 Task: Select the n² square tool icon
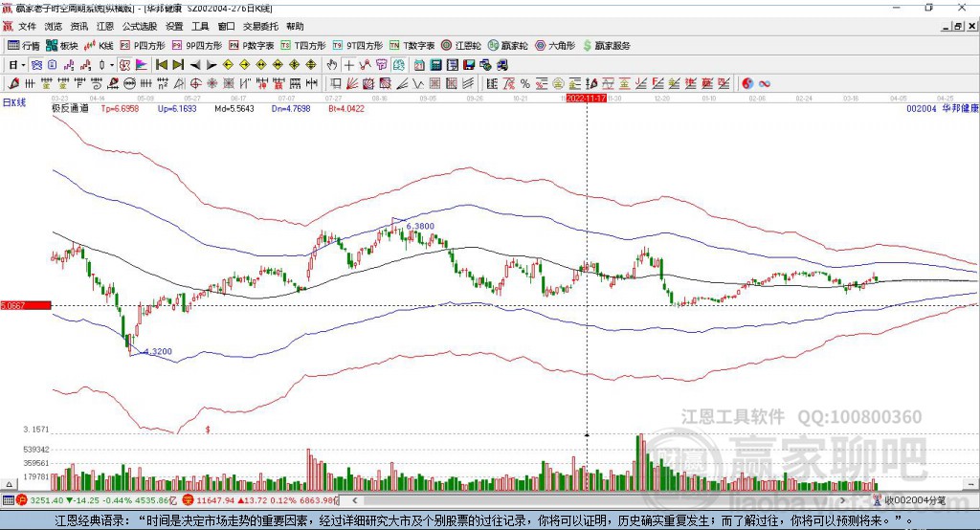click(x=163, y=83)
